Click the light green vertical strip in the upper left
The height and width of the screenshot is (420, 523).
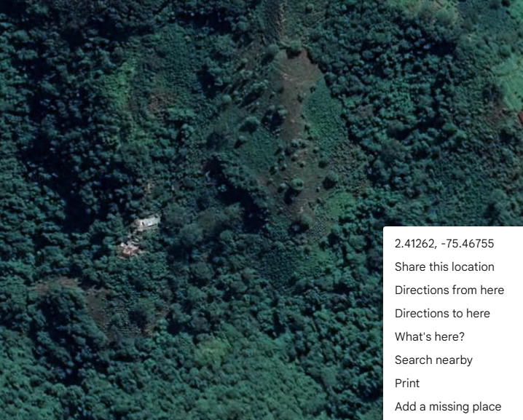tap(120, 87)
